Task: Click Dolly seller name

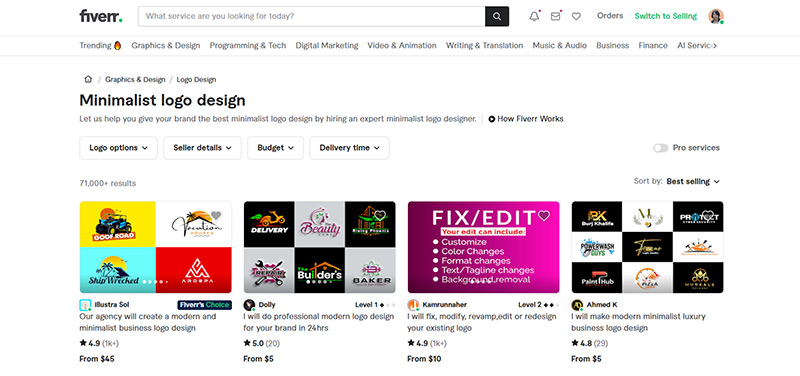Action: pyautogui.click(x=267, y=305)
